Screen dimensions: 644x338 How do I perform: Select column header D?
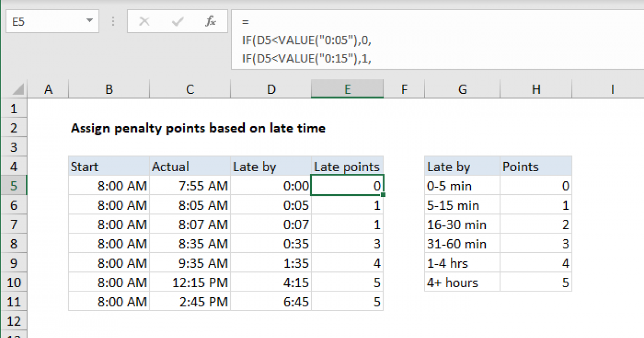[x=270, y=89]
